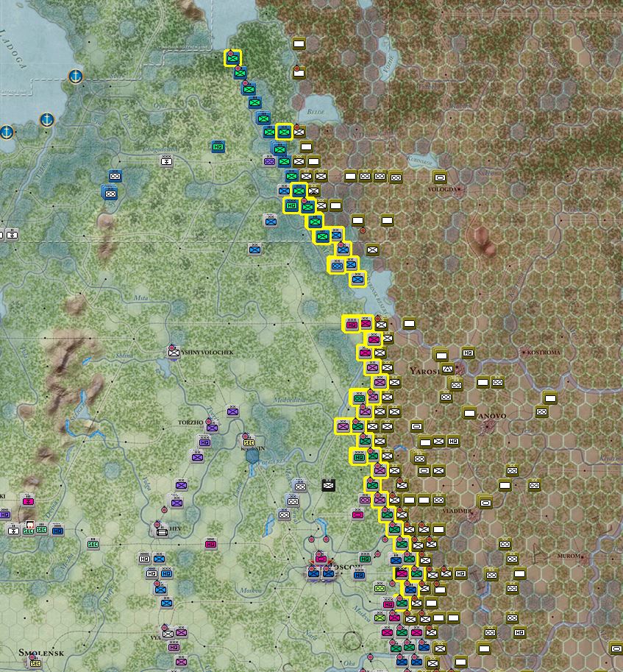Click the Beloe lake label

[x=316, y=112]
